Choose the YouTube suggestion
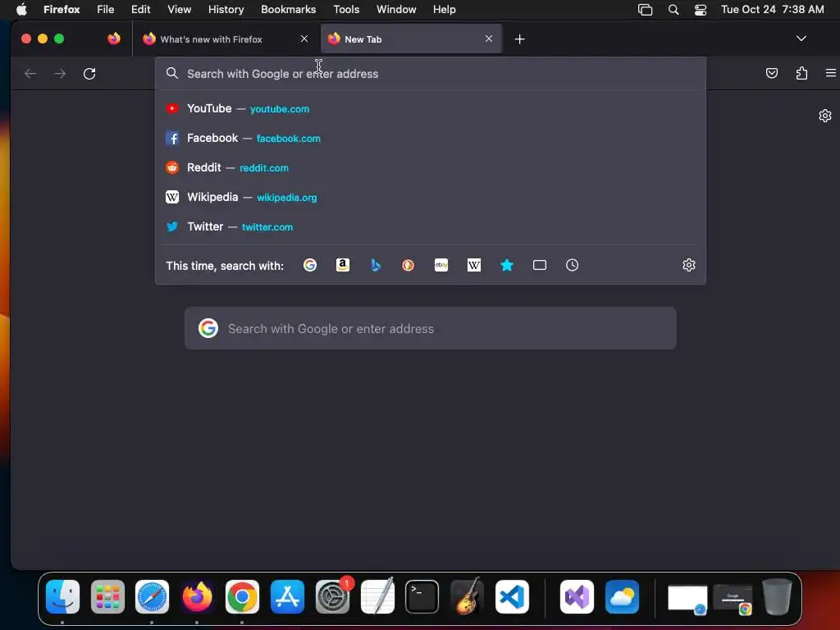840x630 pixels. [x=430, y=109]
